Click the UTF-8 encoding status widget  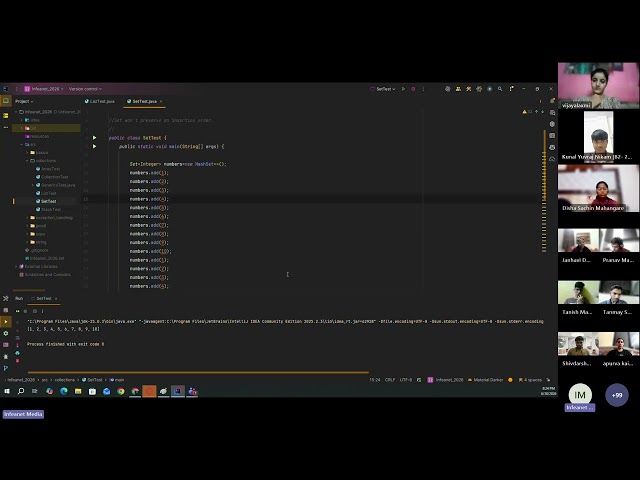(x=406, y=380)
